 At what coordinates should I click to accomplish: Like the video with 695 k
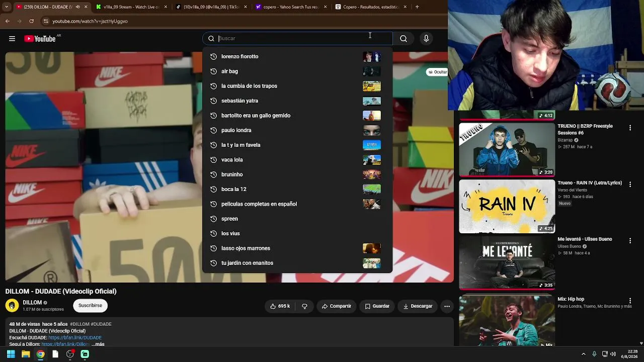[280, 306]
